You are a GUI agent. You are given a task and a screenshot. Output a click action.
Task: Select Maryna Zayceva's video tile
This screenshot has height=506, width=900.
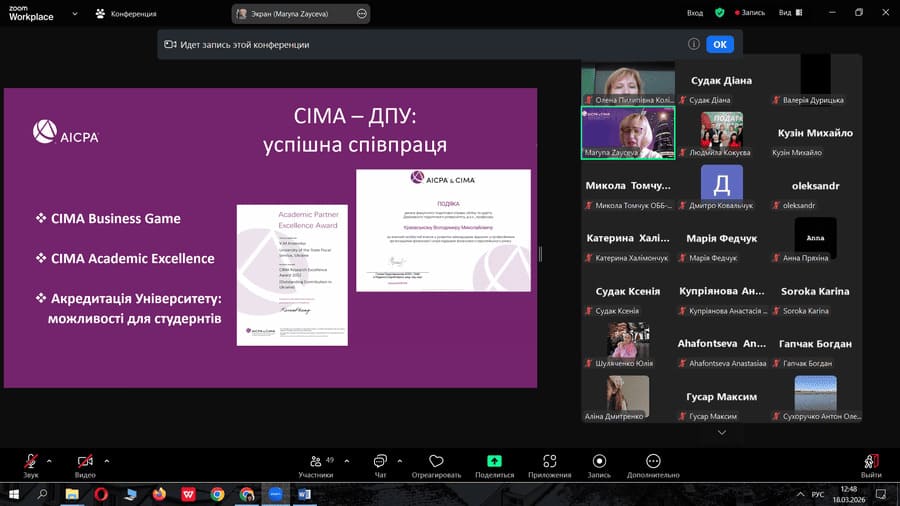628,133
